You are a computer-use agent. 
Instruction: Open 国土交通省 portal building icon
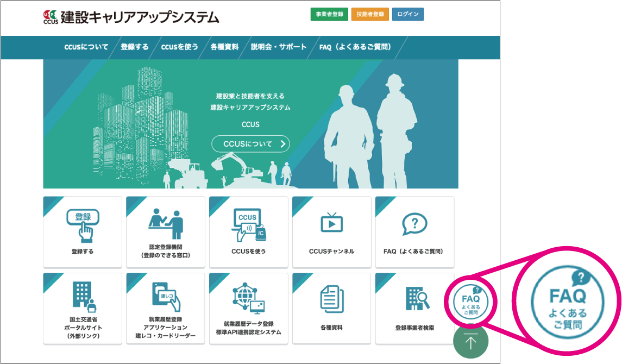[84, 297]
